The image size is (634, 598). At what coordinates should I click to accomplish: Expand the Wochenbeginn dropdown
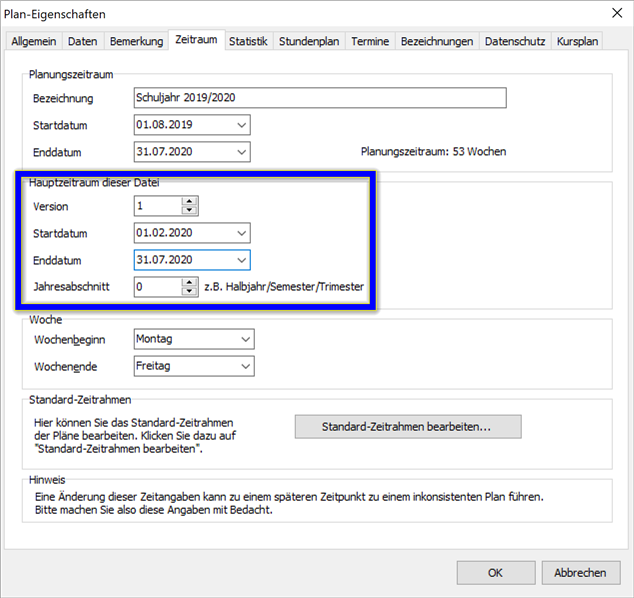pos(246,340)
